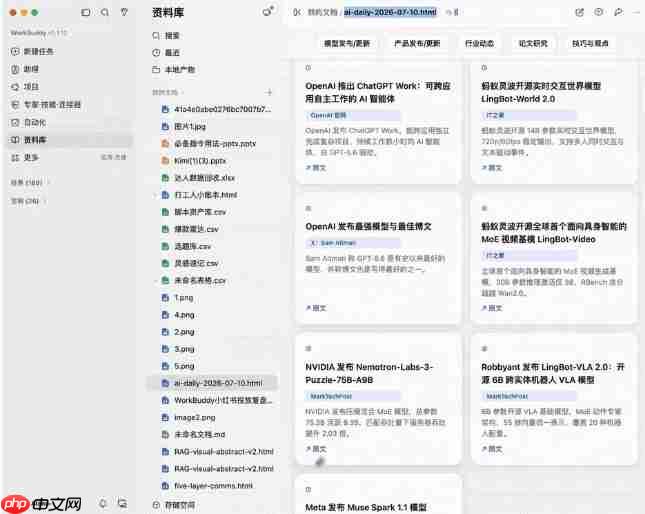
Task: Click the dash icon at far right of header
Action: coord(636,12)
